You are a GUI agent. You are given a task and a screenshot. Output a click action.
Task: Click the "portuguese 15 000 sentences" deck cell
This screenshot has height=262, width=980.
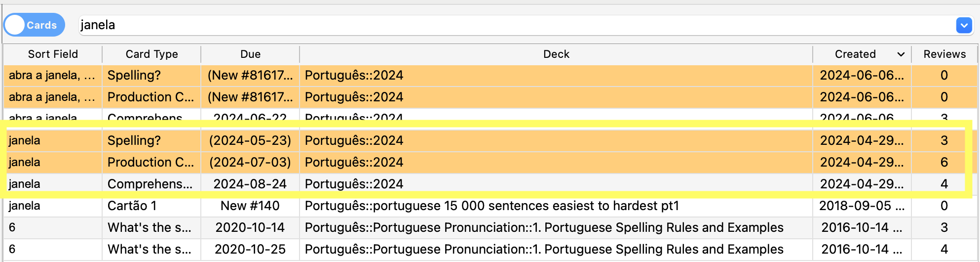click(x=491, y=206)
